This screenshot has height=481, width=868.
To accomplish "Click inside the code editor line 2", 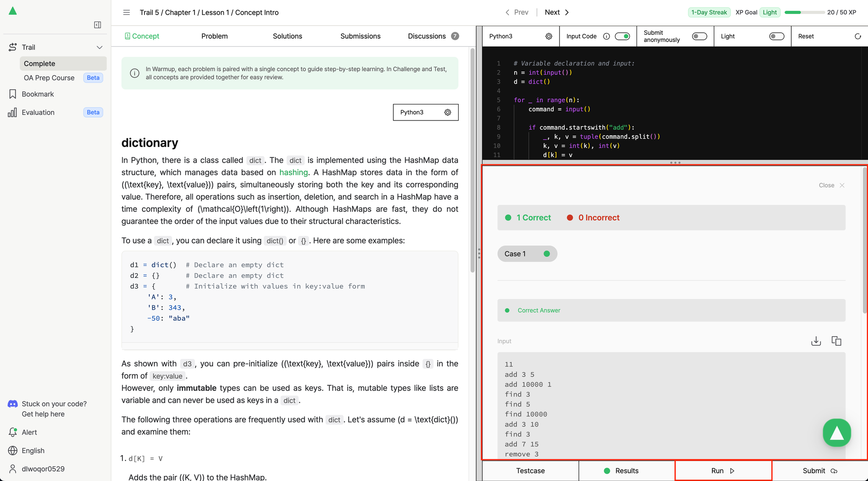I will 543,73.
